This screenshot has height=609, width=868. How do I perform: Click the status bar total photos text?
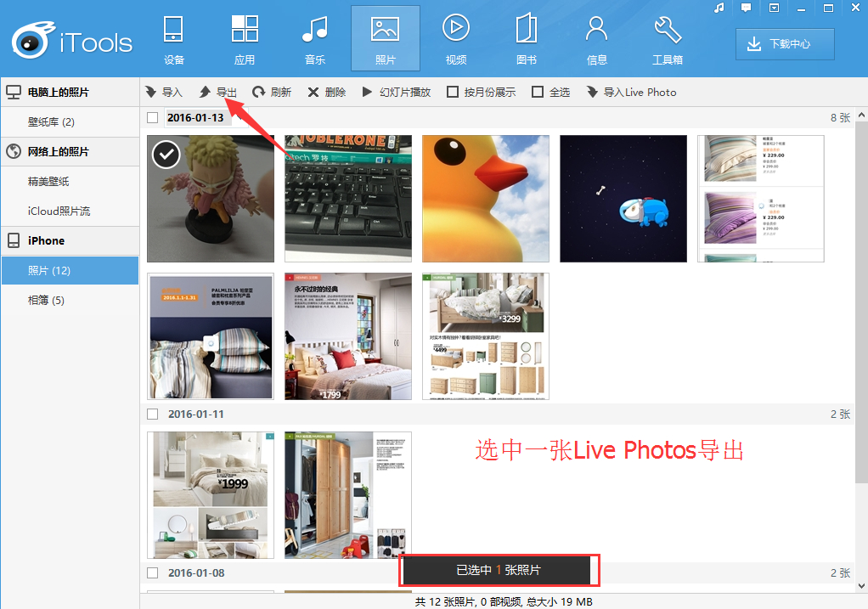tap(504, 601)
